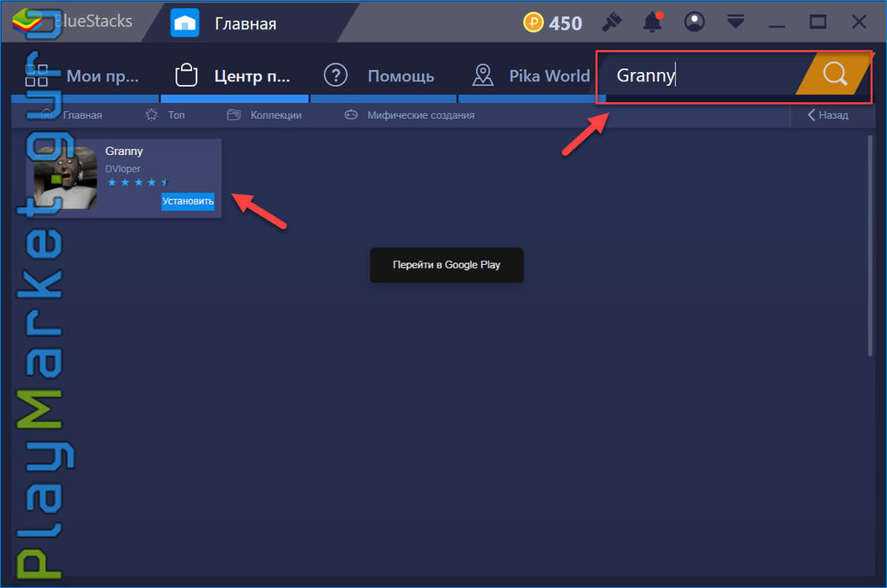Click the Pika World map pin icon
This screenshot has height=588, width=887.
point(482,74)
